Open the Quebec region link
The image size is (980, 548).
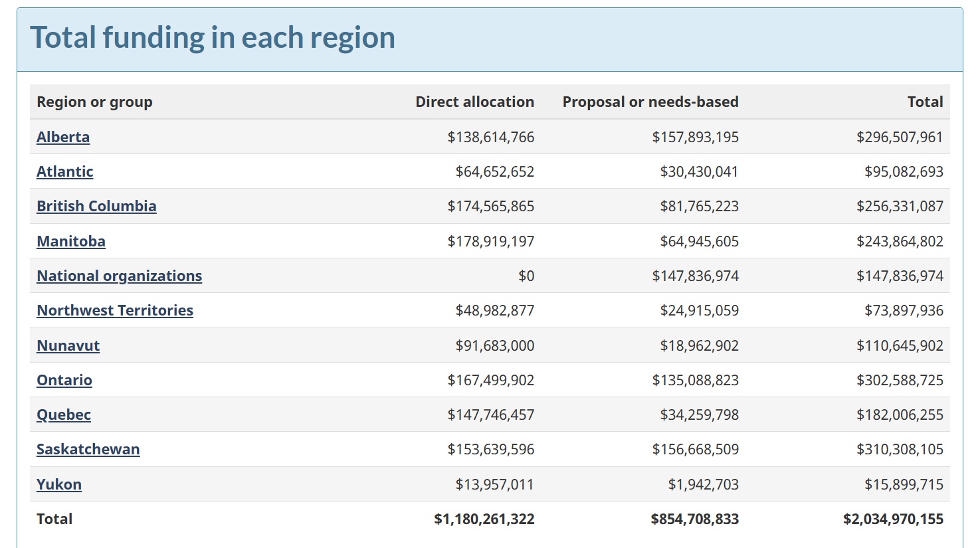64,414
